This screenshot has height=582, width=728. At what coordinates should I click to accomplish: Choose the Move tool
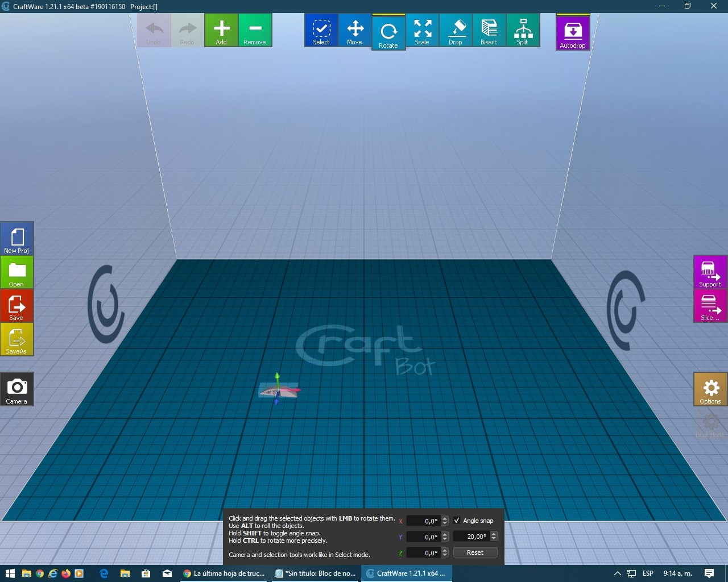pos(354,31)
